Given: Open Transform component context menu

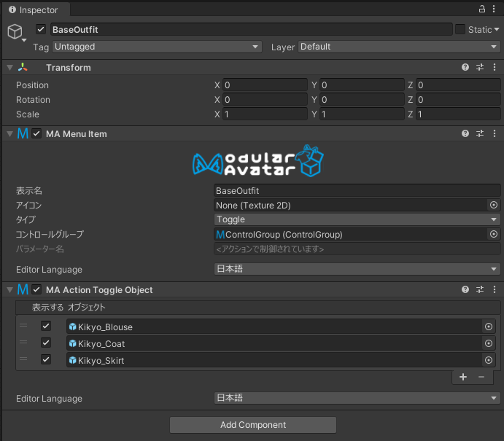Looking at the screenshot, I should (495, 67).
